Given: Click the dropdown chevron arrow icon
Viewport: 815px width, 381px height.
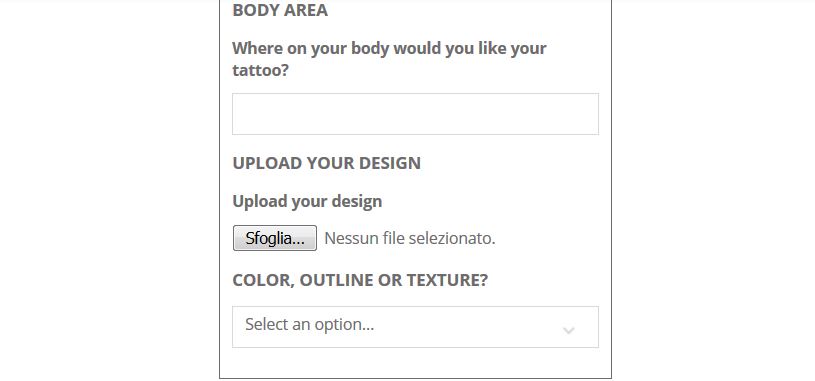Looking at the screenshot, I should coord(569,330).
